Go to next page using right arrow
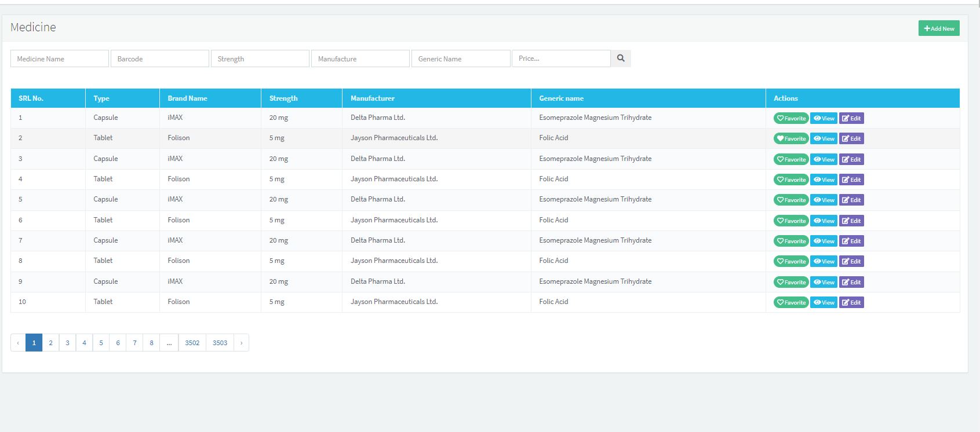 [x=241, y=343]
